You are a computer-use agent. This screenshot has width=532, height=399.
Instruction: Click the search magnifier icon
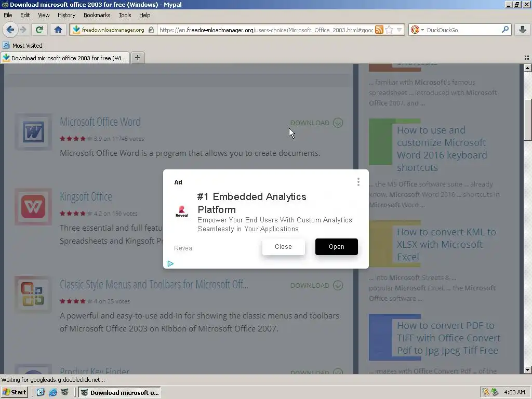[x=505, y=30]
